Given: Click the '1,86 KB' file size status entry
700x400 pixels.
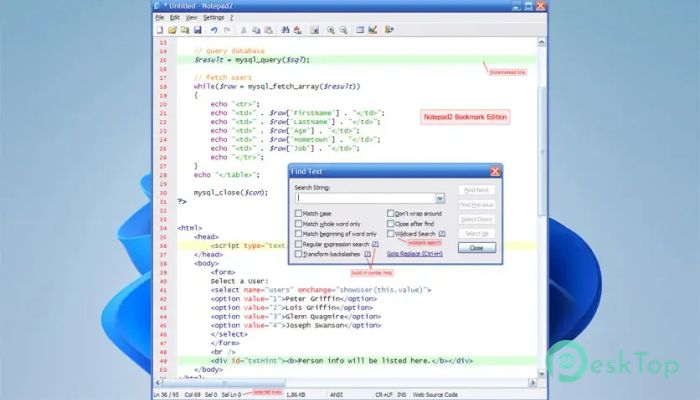Looking at the screenshot, I should [x=295, y=395].
